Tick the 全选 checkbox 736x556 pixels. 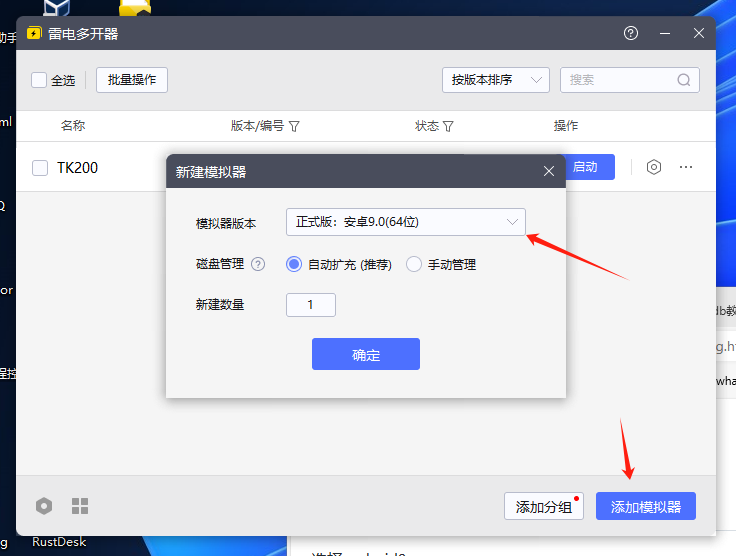pyautogui.click(x=39, y=80)
